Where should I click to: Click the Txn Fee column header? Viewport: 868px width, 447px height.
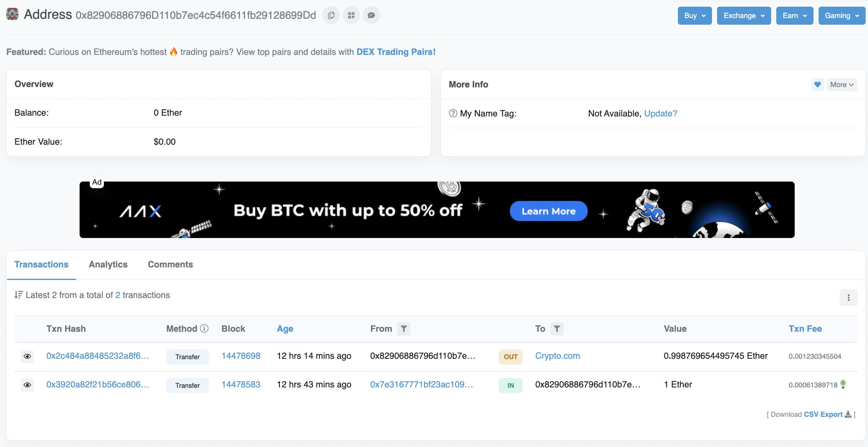[805, 329]
